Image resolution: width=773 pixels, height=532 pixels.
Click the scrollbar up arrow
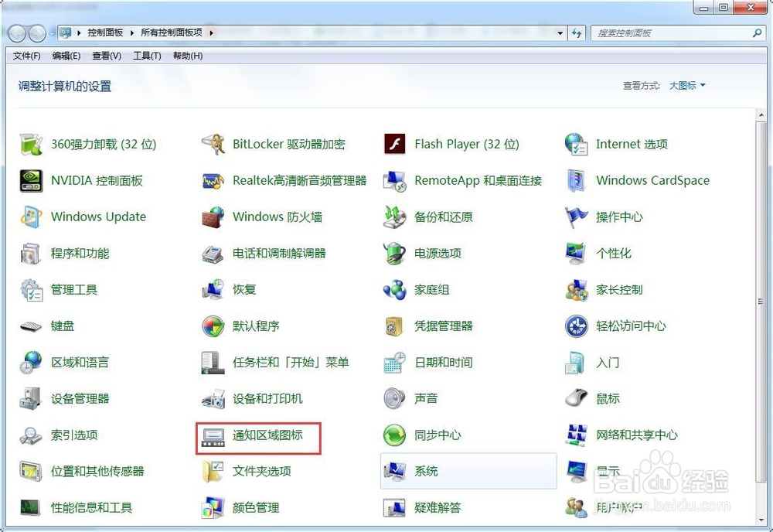pyautogui.click(x=761, y=114)
